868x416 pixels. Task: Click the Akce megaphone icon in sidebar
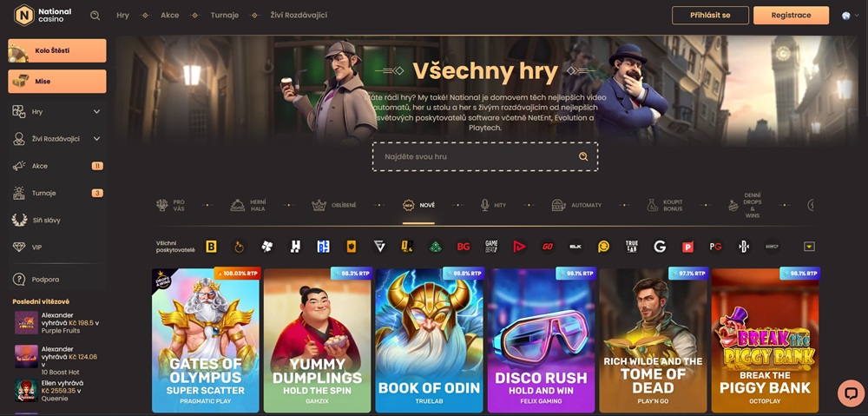(x=19, y=166)
